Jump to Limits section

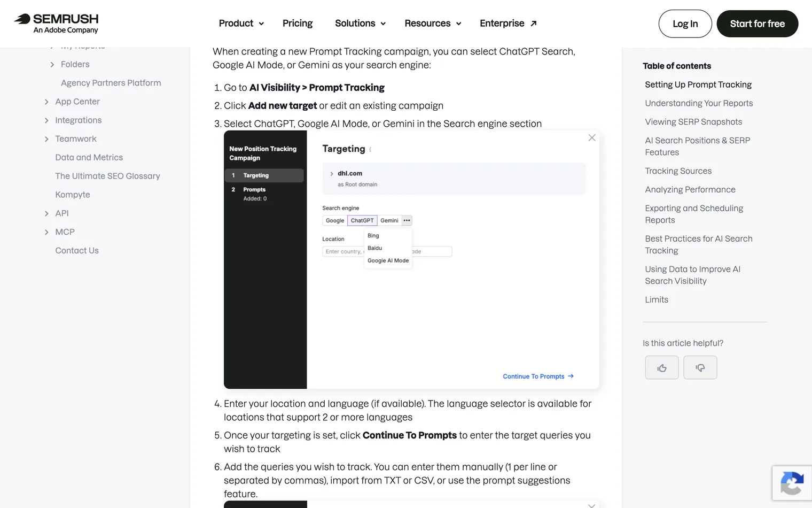657,299
